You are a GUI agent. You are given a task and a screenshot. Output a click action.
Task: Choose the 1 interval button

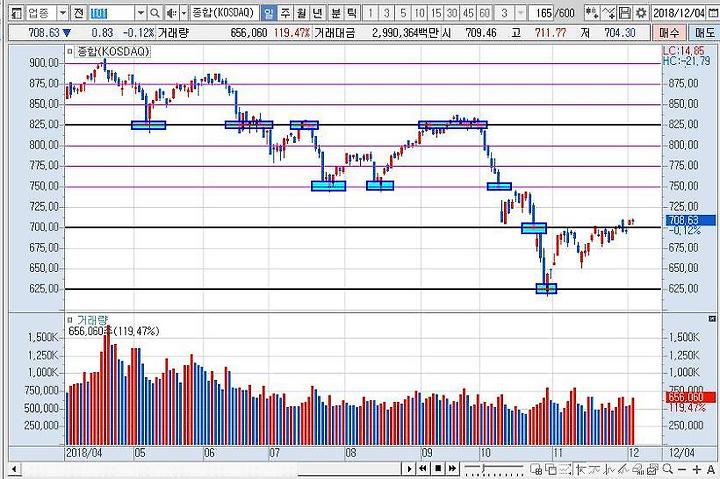(371, 13)
